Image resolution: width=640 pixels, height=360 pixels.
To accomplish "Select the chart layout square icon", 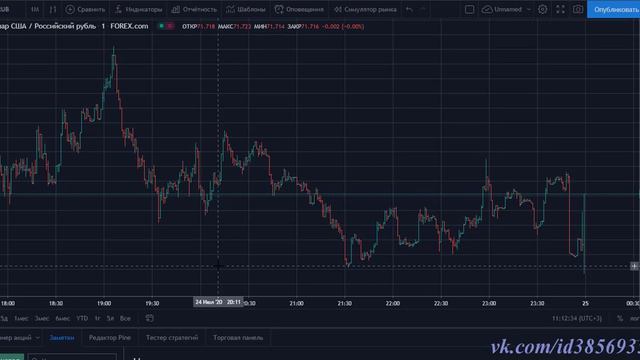I will coord(469,9).
